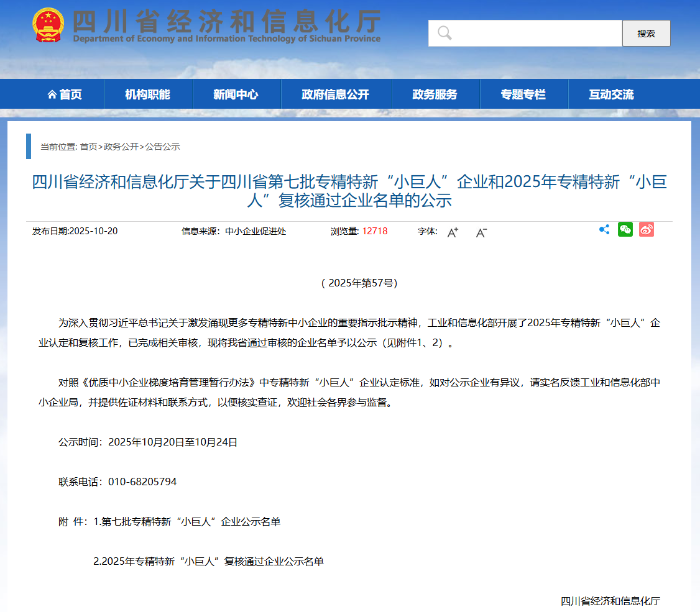Share article via WeChat icon
Viewport: 700px width, 612px height.
625,230
